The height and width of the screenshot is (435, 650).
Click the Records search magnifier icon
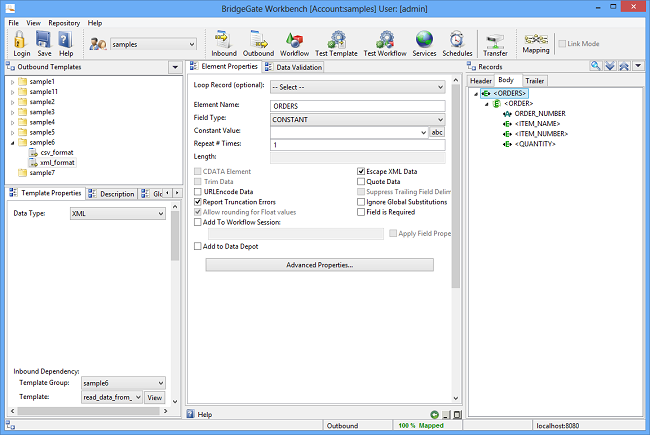pyautogui.click(x=596, y=66)
